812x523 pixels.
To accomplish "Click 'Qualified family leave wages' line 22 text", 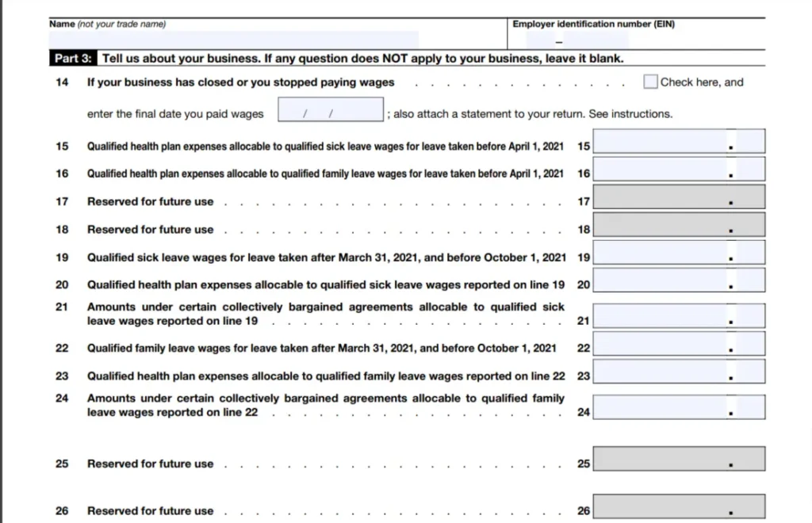I will [322, 348].
